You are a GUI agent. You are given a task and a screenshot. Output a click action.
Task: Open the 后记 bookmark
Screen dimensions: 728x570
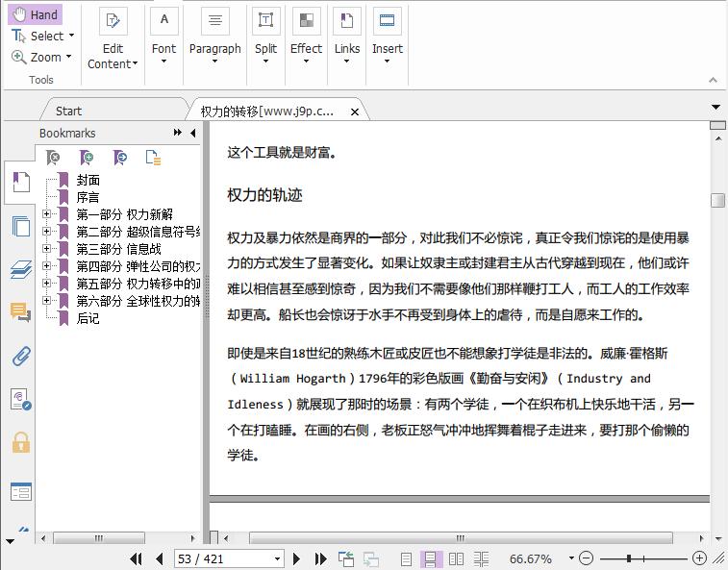pos(88,318)
